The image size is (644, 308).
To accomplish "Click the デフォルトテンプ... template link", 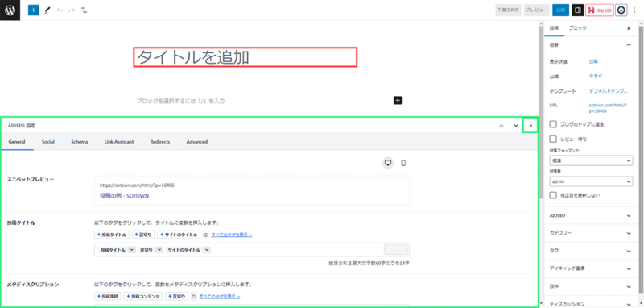I will [x=608, y=91].
